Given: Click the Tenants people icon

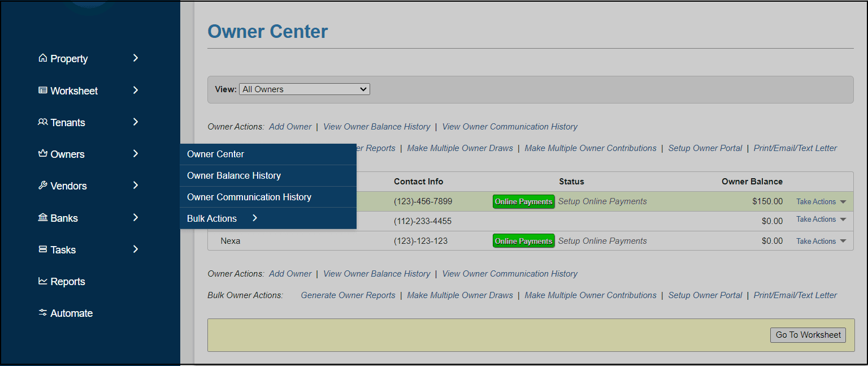Looking at the screenshot, I should pos(42,122).
